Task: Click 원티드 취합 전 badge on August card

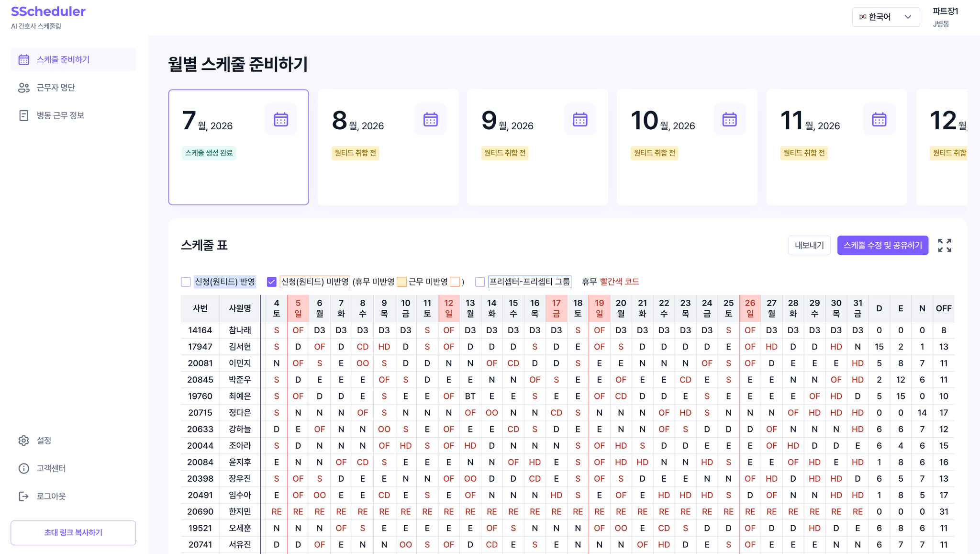Action: (x=356, y=153)
